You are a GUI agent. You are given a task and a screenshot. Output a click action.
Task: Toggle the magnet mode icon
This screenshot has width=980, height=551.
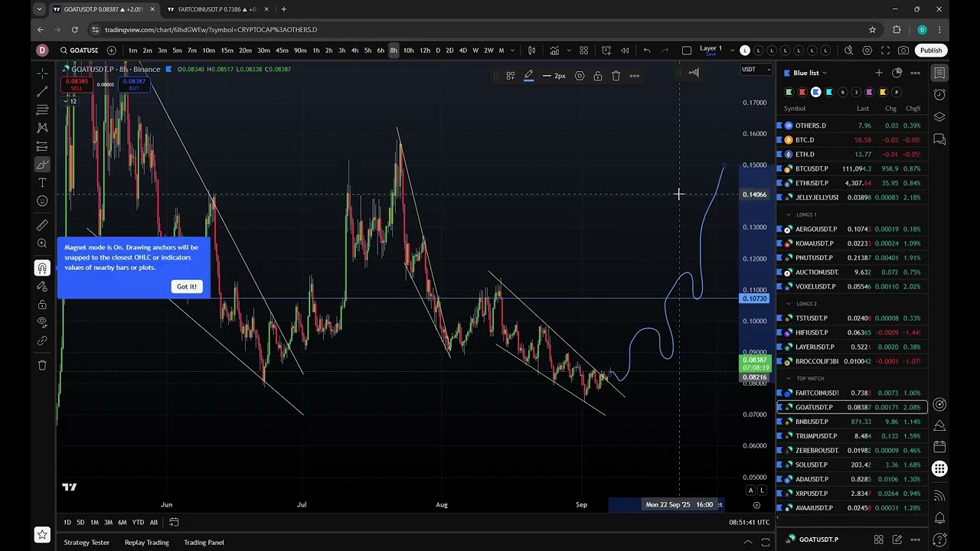(x=42, y=267)
